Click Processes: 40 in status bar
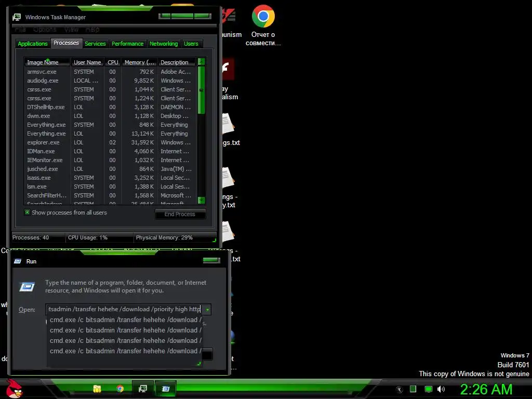 [31, 237]
